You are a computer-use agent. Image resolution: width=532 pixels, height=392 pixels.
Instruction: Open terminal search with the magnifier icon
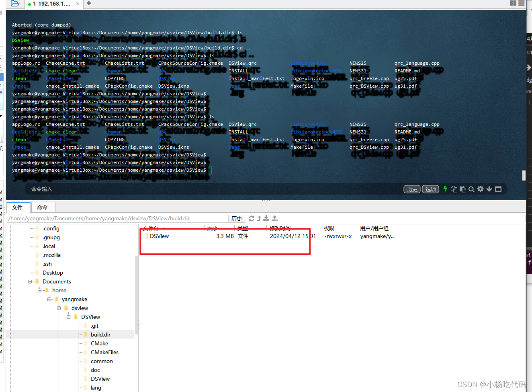(x=471, y=189)
